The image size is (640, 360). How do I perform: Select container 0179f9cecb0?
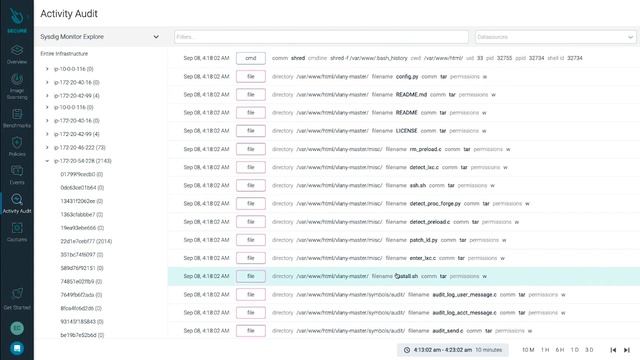[82, 174]
